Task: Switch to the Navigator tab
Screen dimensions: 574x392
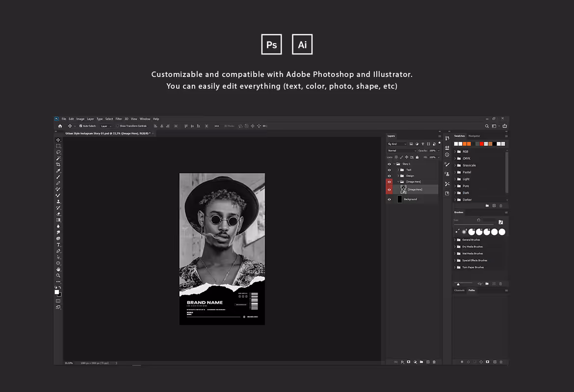Action: (x=474, y=136)
